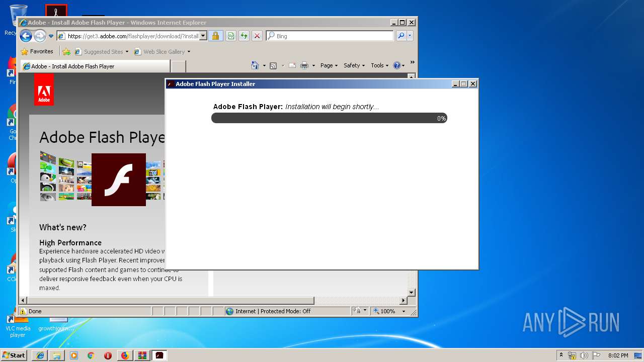Viewport: 644px width, 362px height.
Task: Click the volume speaker tray icon
Action: (584, 355)
